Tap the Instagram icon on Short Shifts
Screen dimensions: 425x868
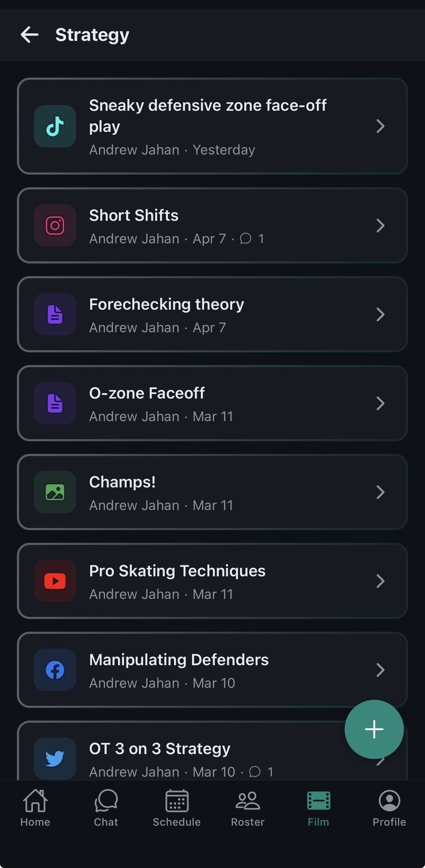[x=55, y=225]
